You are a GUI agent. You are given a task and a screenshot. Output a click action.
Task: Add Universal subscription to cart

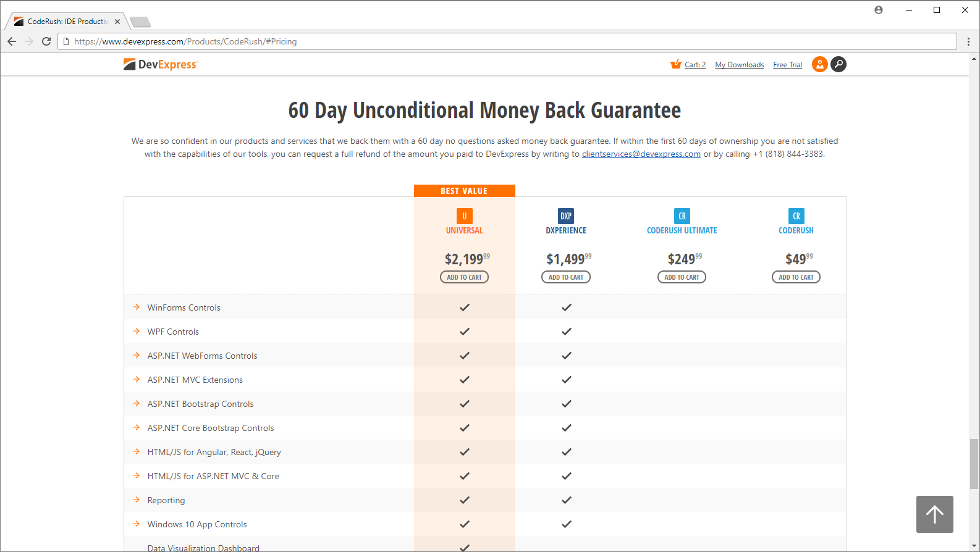tap(464, 277)
